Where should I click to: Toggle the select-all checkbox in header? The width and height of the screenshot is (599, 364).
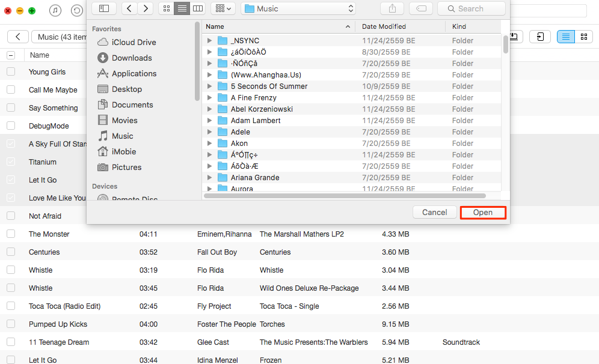pos(11,55)
